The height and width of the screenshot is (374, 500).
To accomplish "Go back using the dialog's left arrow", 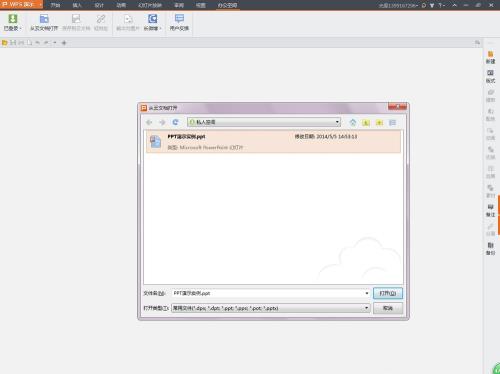I will [x=149, y=122].
